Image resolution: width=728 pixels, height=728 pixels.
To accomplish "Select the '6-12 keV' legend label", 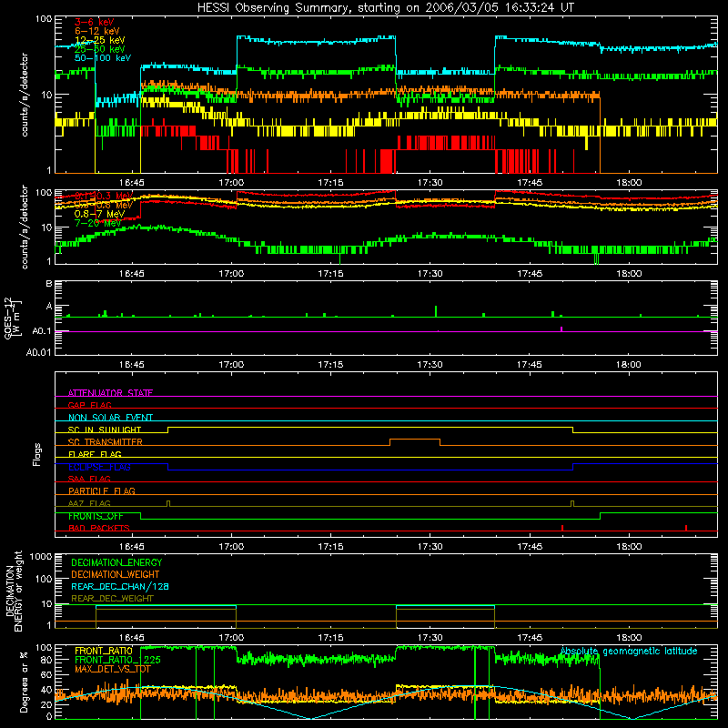I will (x=97, y=31).
